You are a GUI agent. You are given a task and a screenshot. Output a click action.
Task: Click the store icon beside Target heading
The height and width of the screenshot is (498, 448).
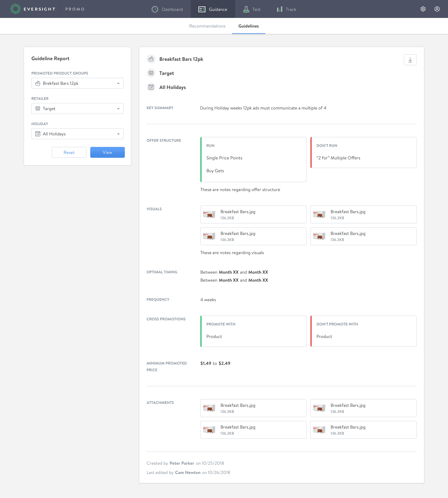(151, 73)
